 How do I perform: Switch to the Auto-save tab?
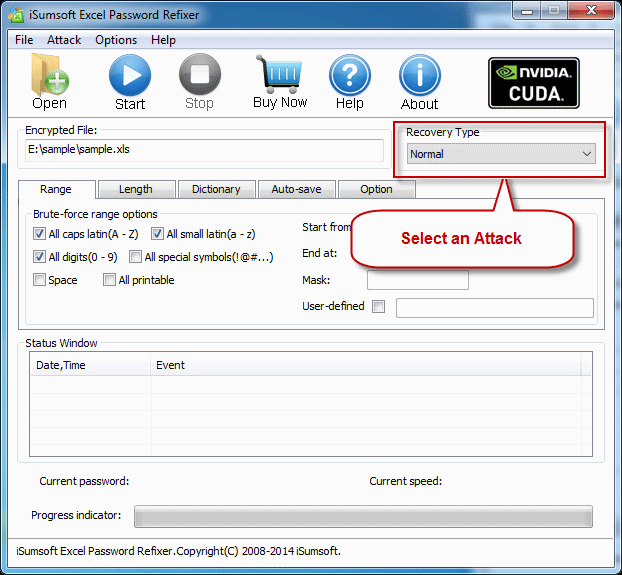(x=296, y=189)
